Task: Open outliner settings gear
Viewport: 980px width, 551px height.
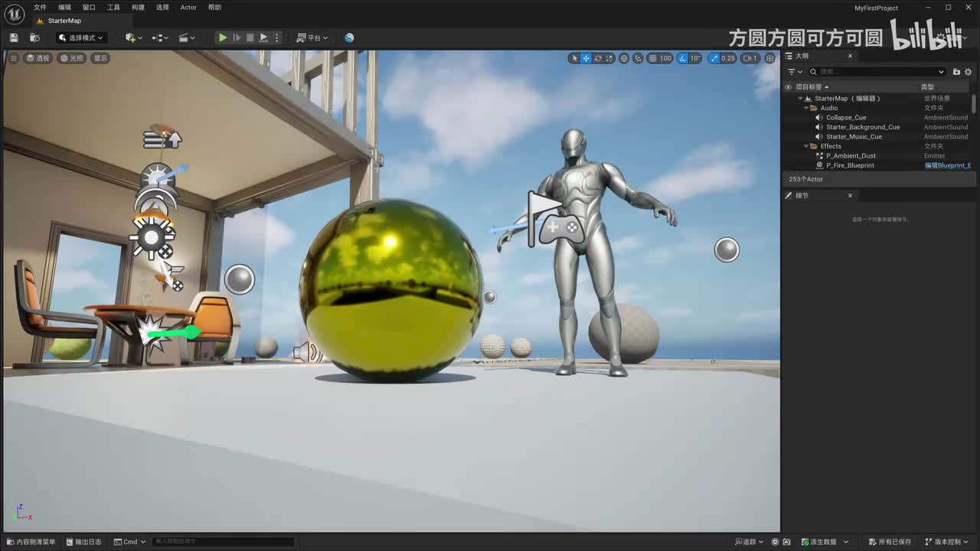Action: 968,72
